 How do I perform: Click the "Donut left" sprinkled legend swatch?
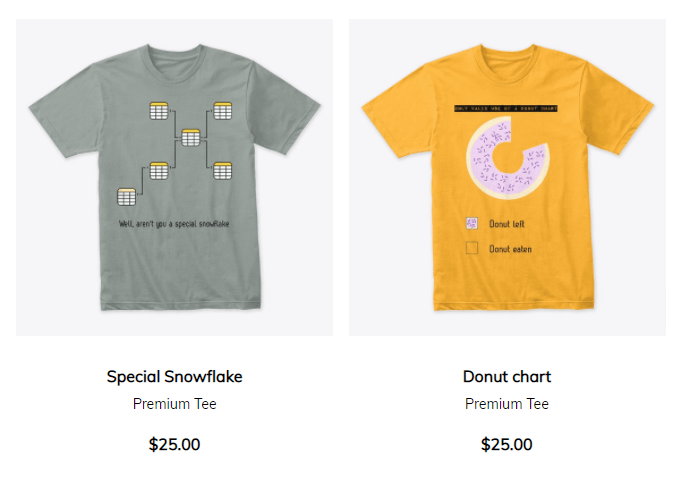click(472, 223)
